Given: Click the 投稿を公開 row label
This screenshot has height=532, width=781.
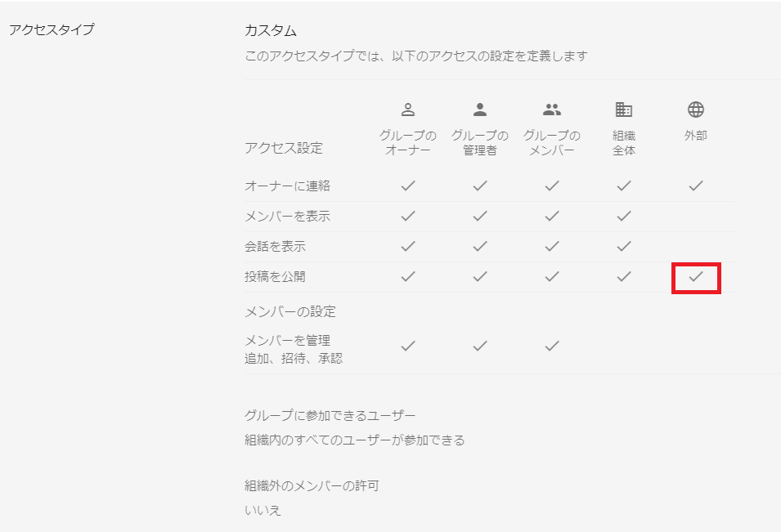Looking at the screenshot, I should tap(275, 277).
